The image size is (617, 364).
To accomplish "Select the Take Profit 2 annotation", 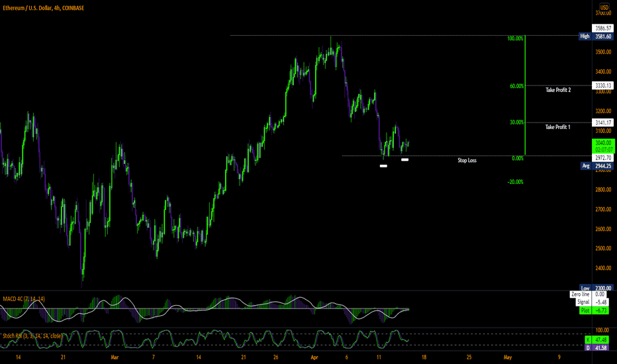I will (x=558, y=90).
